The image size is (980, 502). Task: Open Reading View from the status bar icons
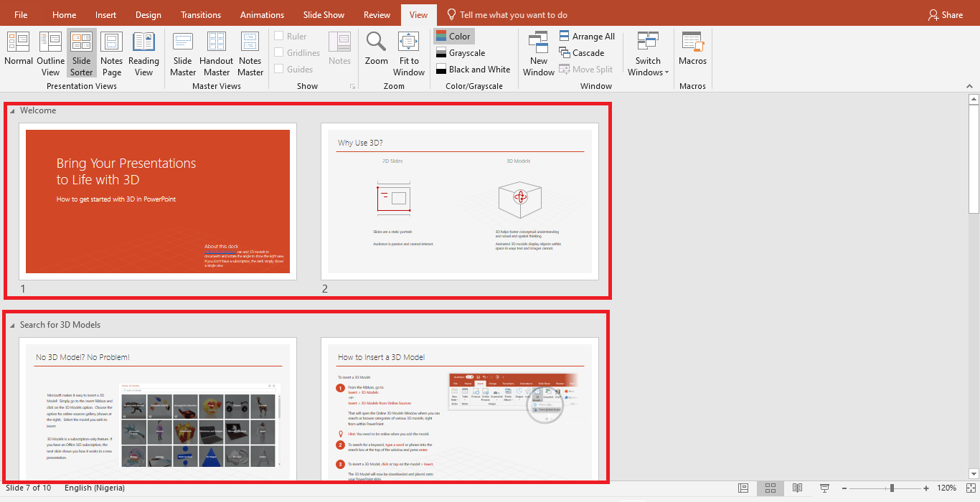tap(797, 488)
